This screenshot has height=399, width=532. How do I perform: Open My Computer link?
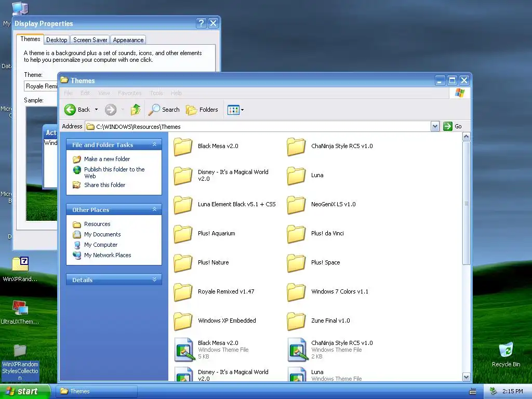100,245
